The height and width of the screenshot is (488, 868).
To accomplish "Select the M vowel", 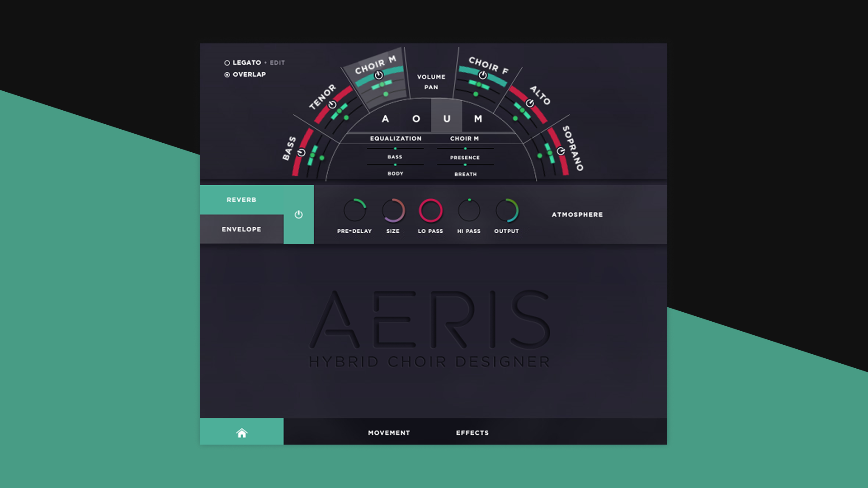I will tap(477, 119).
